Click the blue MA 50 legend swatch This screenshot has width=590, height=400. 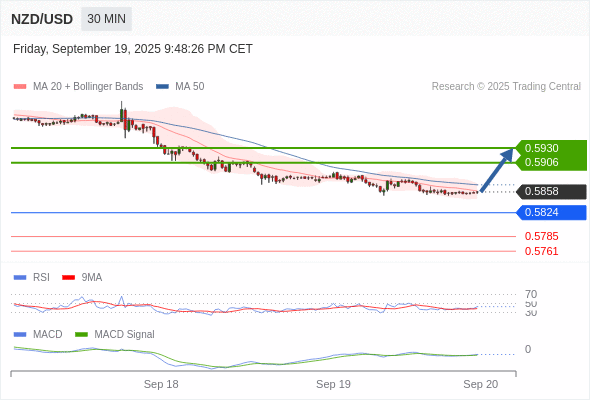tap(162, 87)
